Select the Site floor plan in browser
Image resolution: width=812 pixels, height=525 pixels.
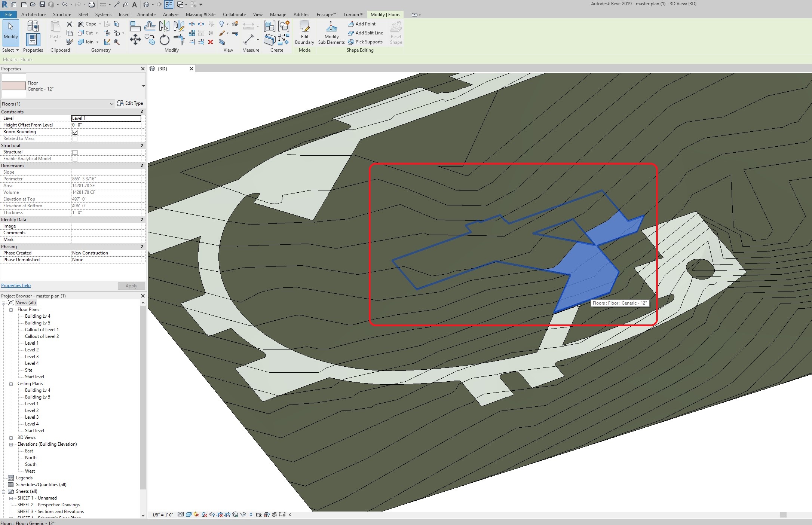[28, 370]
